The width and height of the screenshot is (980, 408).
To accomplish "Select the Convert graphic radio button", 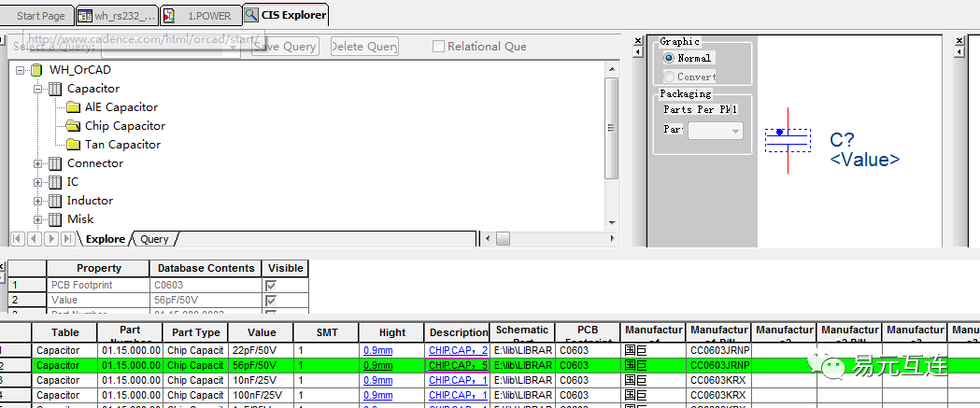I will [669, 77].
